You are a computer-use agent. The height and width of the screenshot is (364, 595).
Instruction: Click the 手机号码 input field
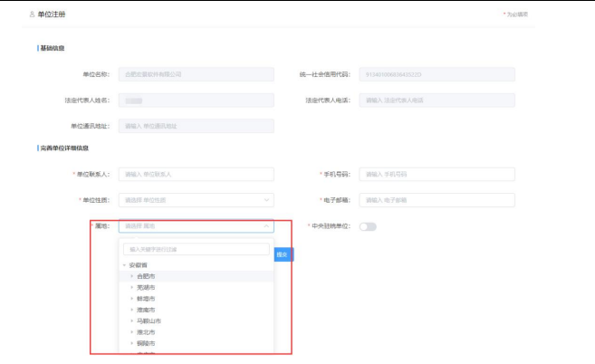pyautogui.click(x=437, y=174)
